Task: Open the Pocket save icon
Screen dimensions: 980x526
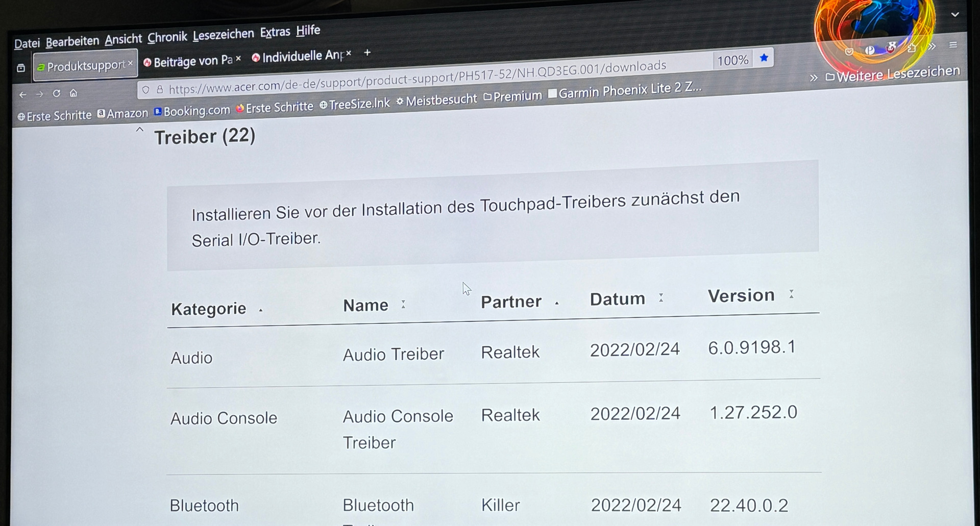Action: point(849,52)
